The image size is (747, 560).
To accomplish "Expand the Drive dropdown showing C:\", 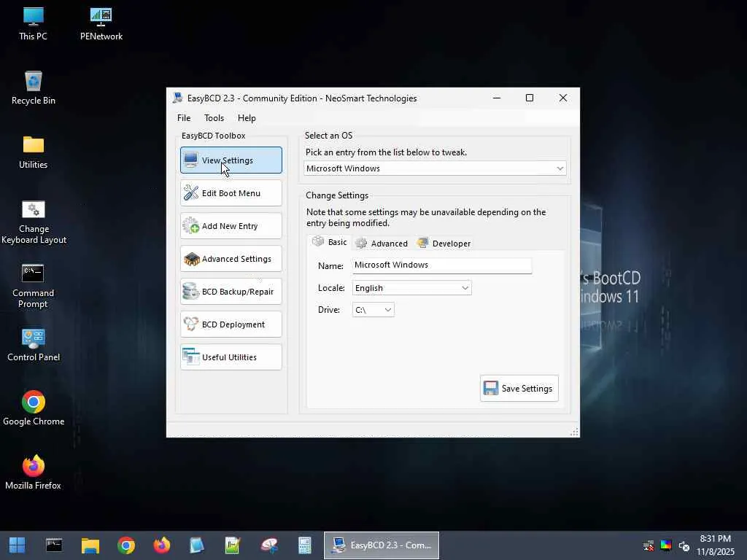I will pos(373,310).
